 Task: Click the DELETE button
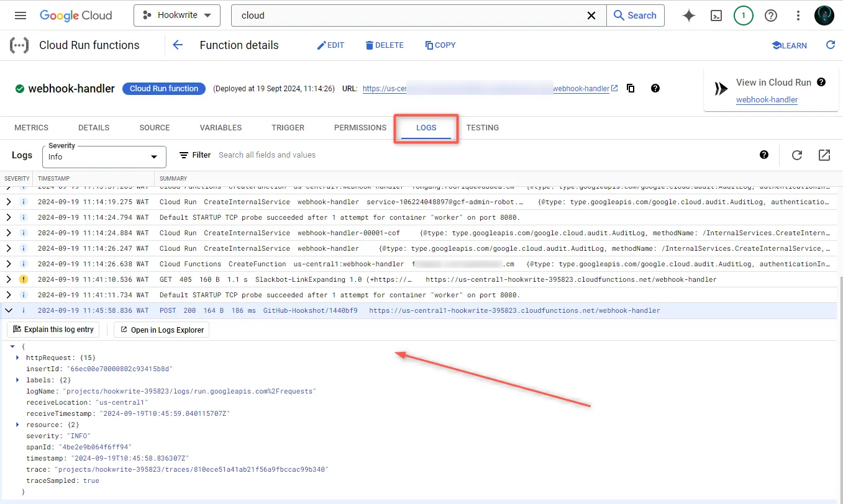point(385,45)
